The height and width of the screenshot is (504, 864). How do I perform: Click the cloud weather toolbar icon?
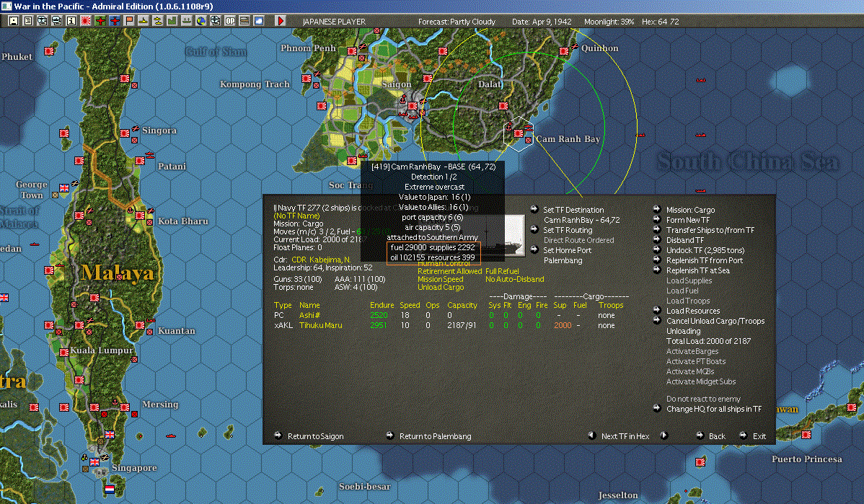[x=258, y=21]
